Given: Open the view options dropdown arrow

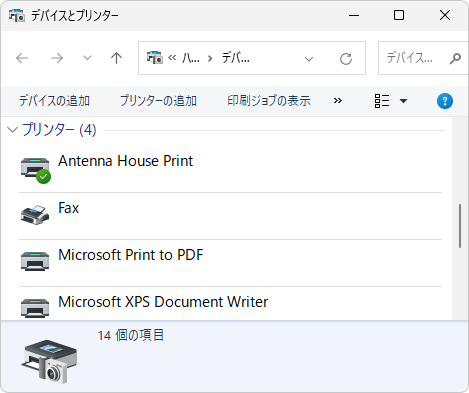Looking at the screenshot, I should (403, 101).
